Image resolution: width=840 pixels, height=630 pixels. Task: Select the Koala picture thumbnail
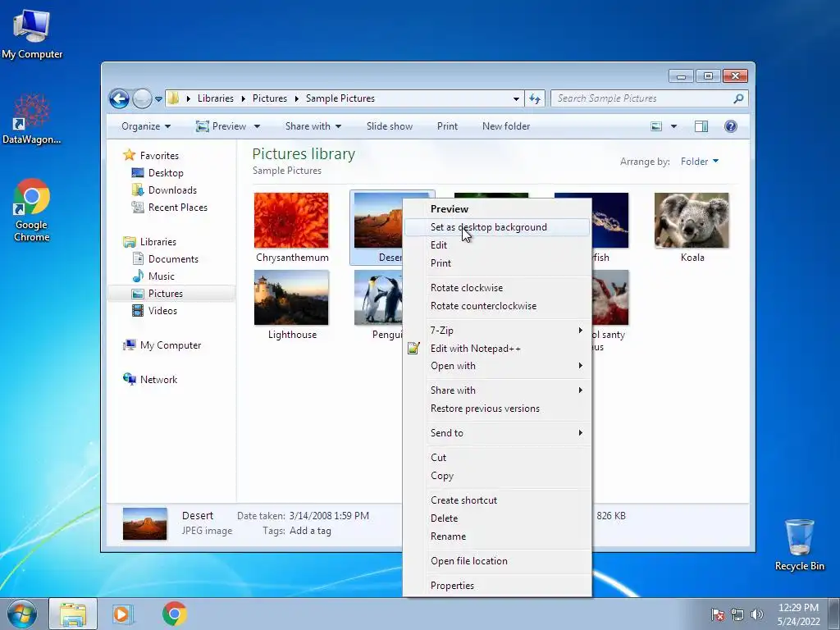[x=692, y=220]
